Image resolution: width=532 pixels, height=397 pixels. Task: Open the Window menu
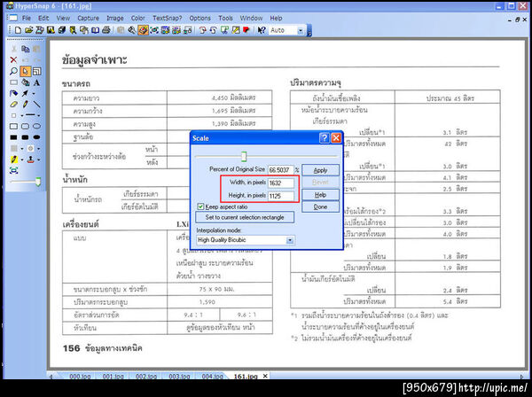pyautogui.click(x=252, y=19)
